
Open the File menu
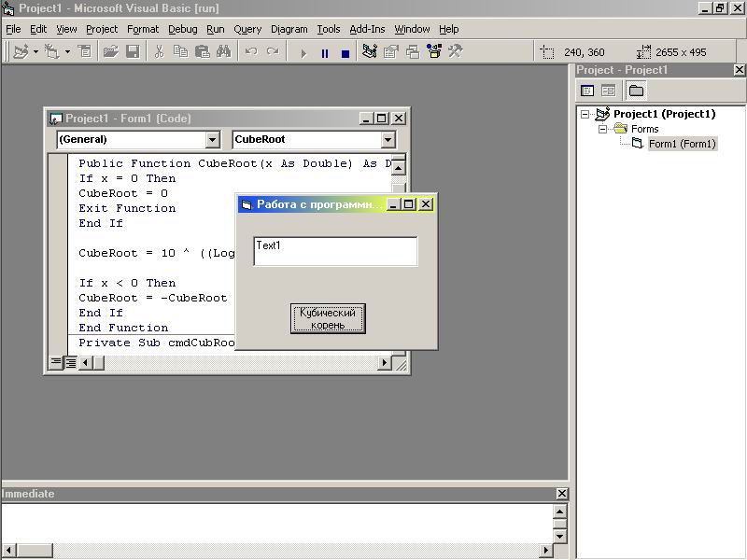(x=13, y=29)
